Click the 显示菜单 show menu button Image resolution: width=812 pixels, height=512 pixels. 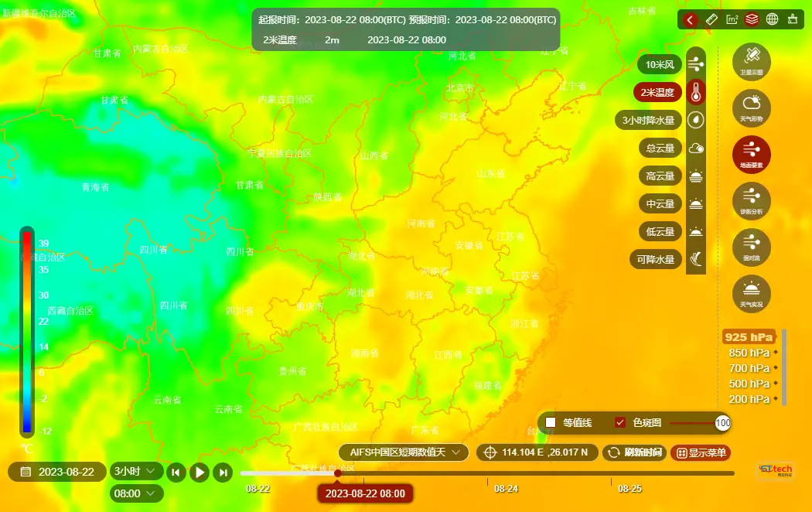point(701,452)
